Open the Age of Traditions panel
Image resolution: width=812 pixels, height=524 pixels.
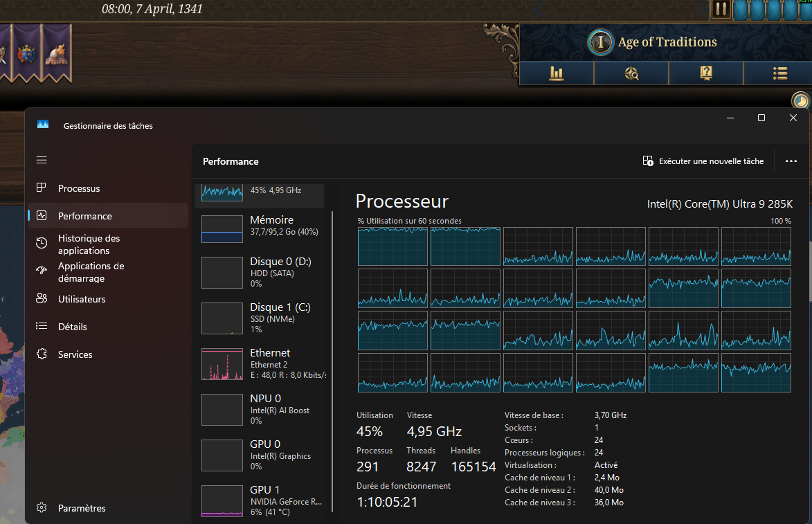[667, 42]
